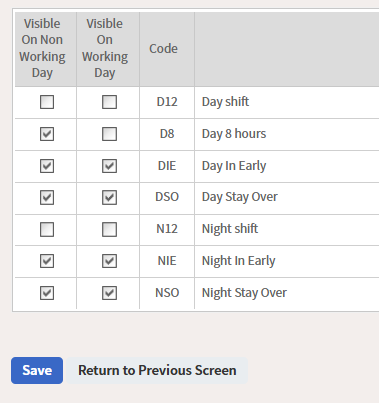Return to Previous Screen
This screenshot has height=403, width=379.
click(157, 370)
